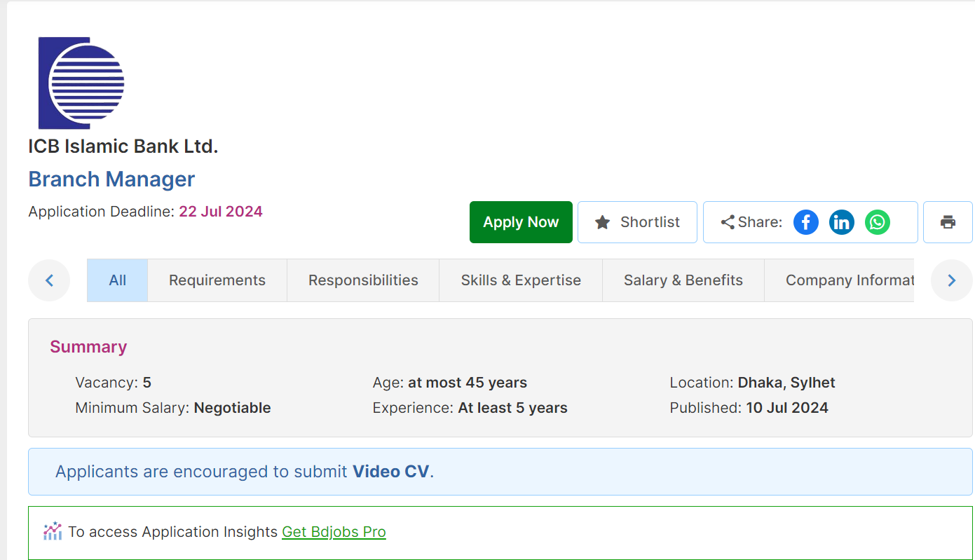Click the Branch Manager job title
The width and height of the screenshot is (975, 560).
111,179
